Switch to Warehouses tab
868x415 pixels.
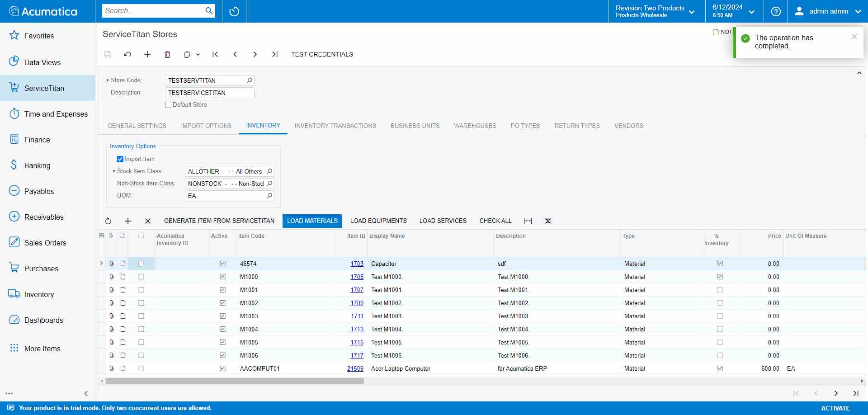pyautogui.click(x=475, y=126)
